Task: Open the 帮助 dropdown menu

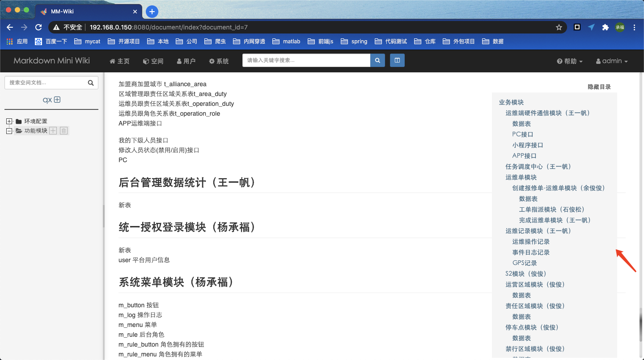Action: tap(569, 61)
